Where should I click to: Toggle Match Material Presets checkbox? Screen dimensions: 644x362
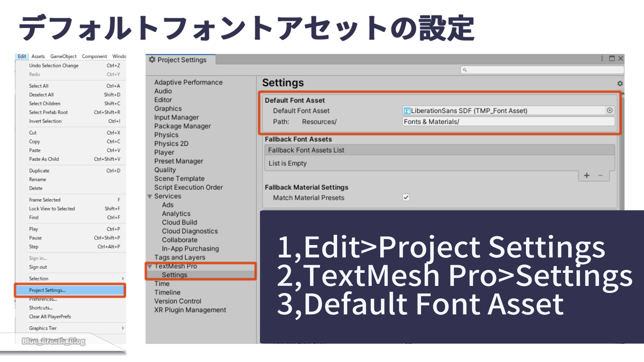coord(406,197)
